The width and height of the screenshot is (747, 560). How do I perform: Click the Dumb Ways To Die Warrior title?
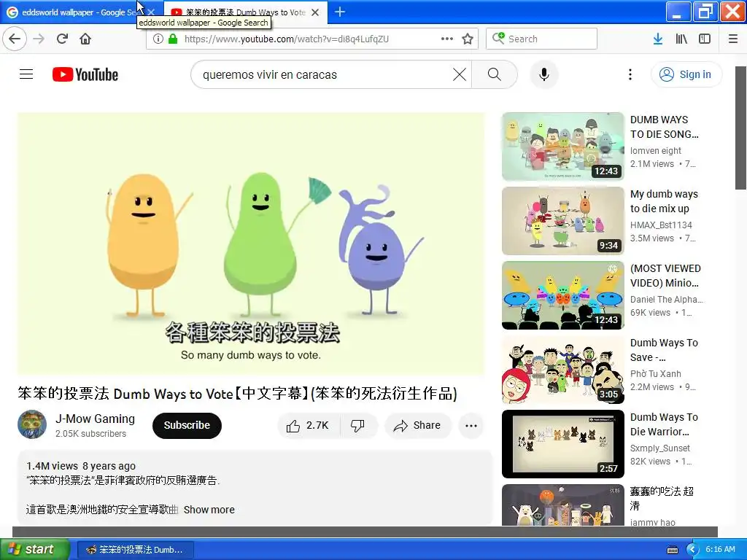coord(664,424)
